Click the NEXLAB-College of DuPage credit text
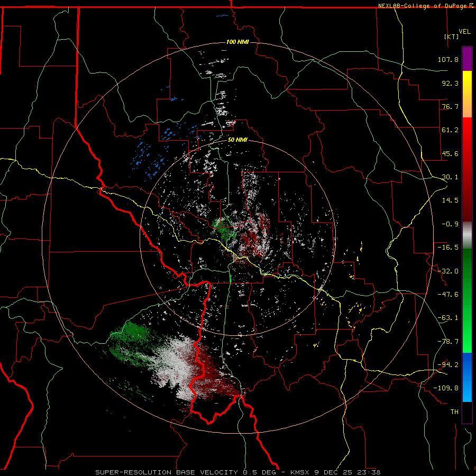 click(423, 6)
